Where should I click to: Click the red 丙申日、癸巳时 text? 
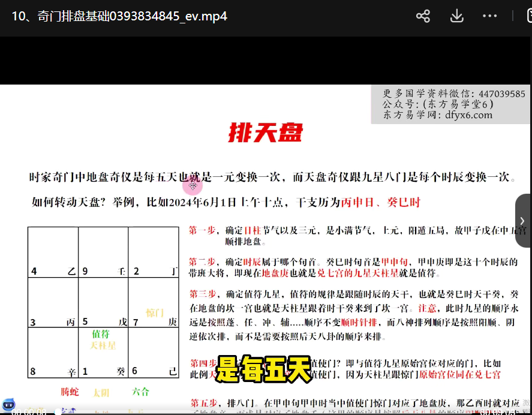tap(381, 203)
